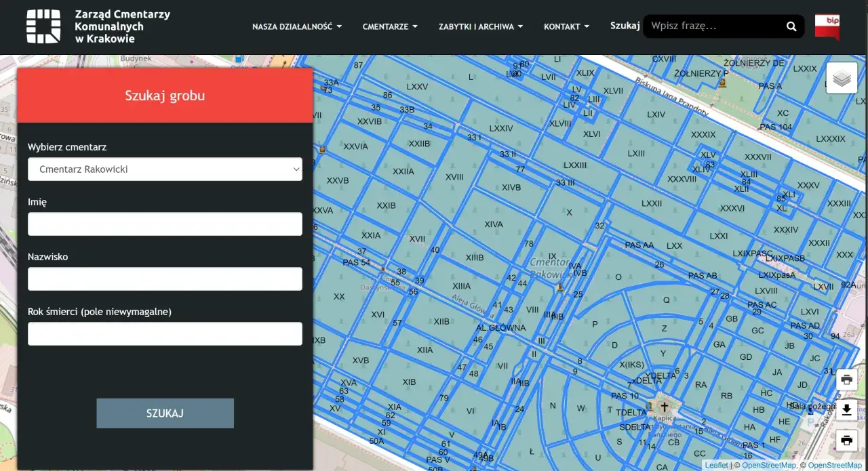The height and width of the screenshot is (471, 868).
Task: Select section XXXVI on the map
Action: (x=732, y=209)
